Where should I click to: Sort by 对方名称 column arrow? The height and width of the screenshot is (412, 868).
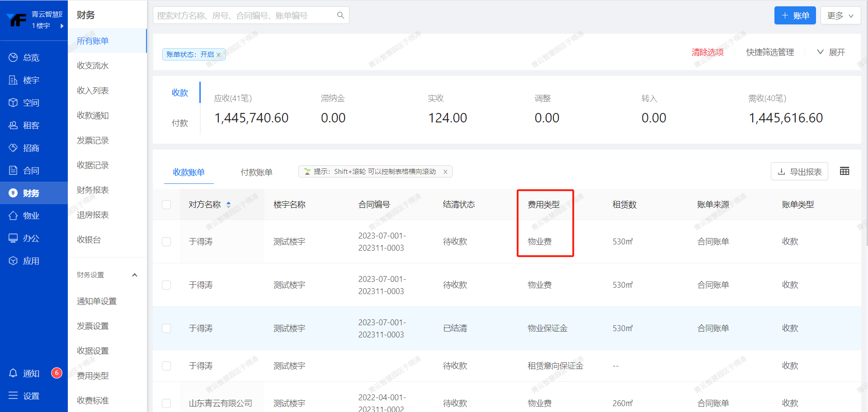[x=228, y=205]
